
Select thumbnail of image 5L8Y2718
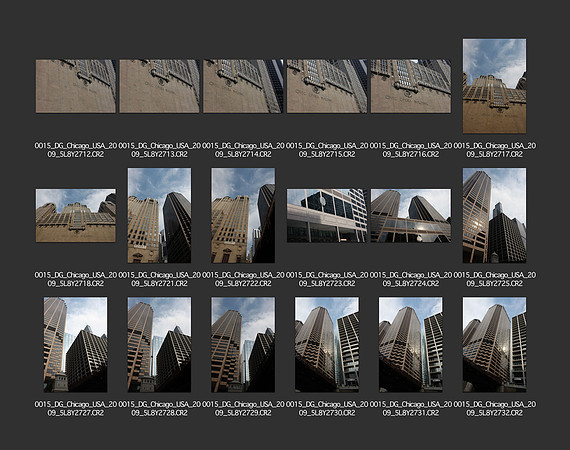[x=76, y=216]
